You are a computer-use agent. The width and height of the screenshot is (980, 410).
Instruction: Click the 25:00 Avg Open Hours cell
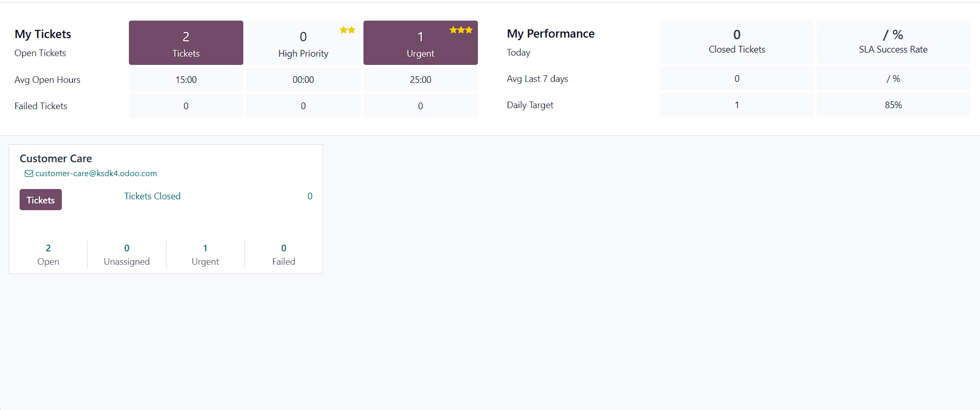point(420,80)
